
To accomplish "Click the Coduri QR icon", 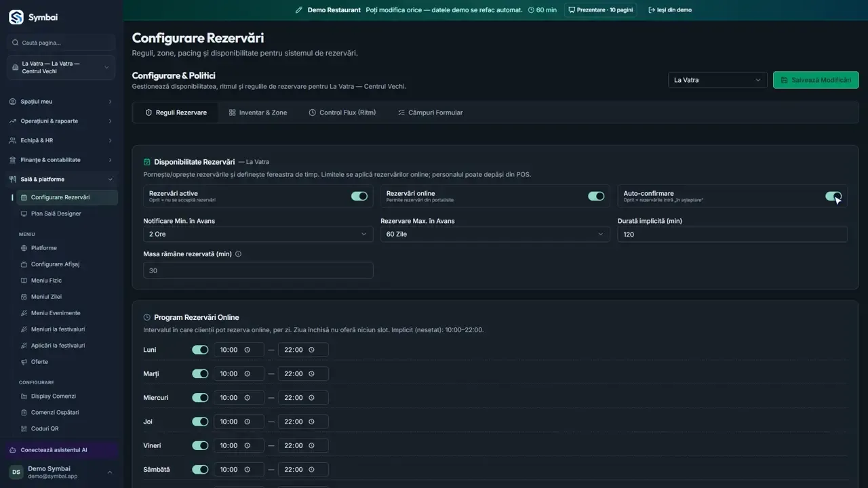I will point(24,429).
